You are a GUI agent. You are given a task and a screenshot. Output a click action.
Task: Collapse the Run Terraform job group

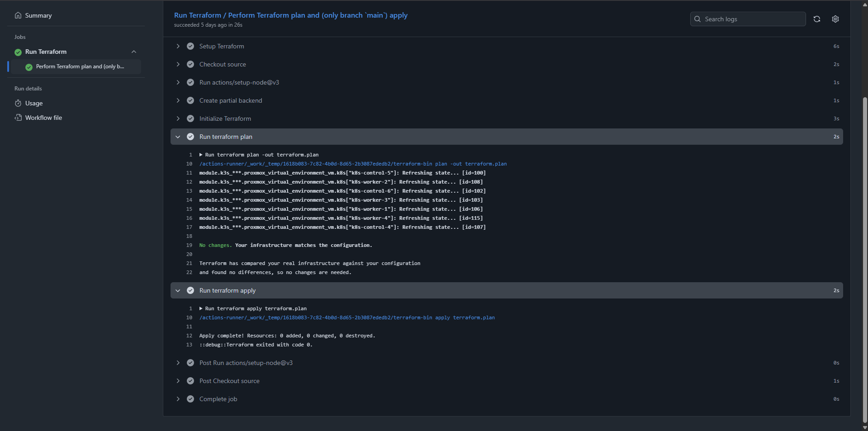pyautogui.click(x=134, y=52)
